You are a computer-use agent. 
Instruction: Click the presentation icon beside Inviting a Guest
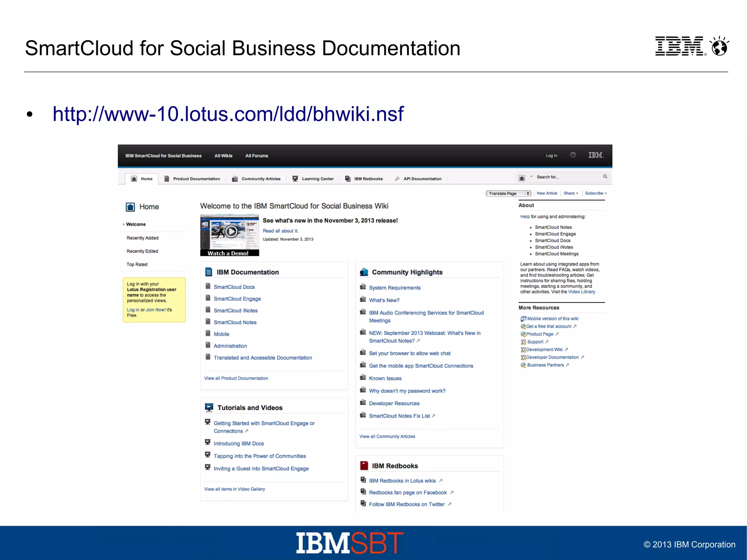[x=208, y=467]
